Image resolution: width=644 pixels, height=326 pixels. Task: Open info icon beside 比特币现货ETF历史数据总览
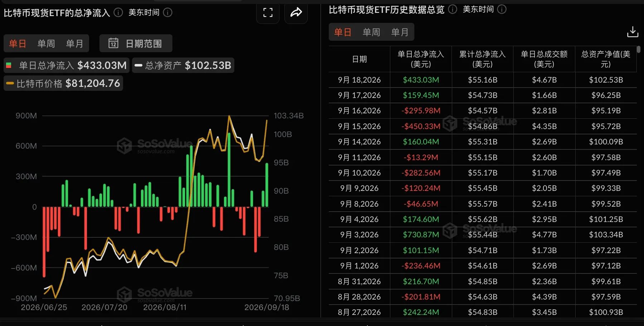pyautogui.click(x=453, y=9)
